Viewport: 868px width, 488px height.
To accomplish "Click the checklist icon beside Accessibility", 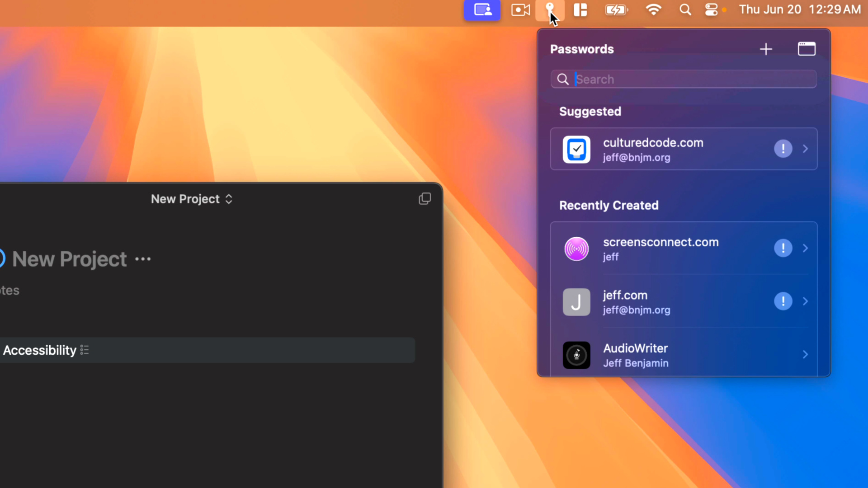I will [x=84, y=350].
